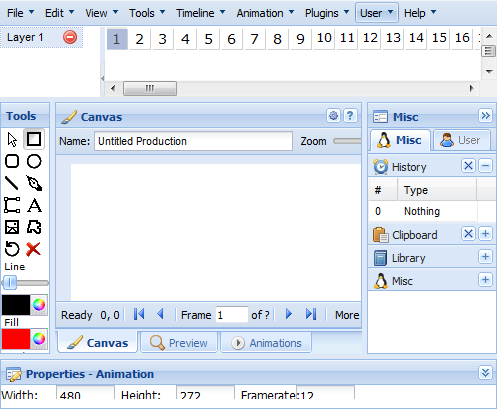Switch to the User tab
Image resolution: width=497 pixels, height=409 pixels.
click(x=462, y=140)
